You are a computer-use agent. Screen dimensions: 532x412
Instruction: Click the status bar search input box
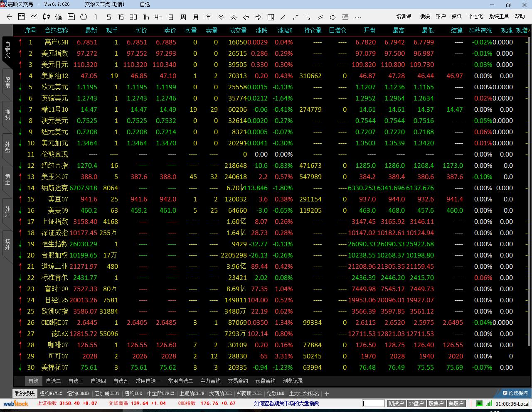[373, 403]
